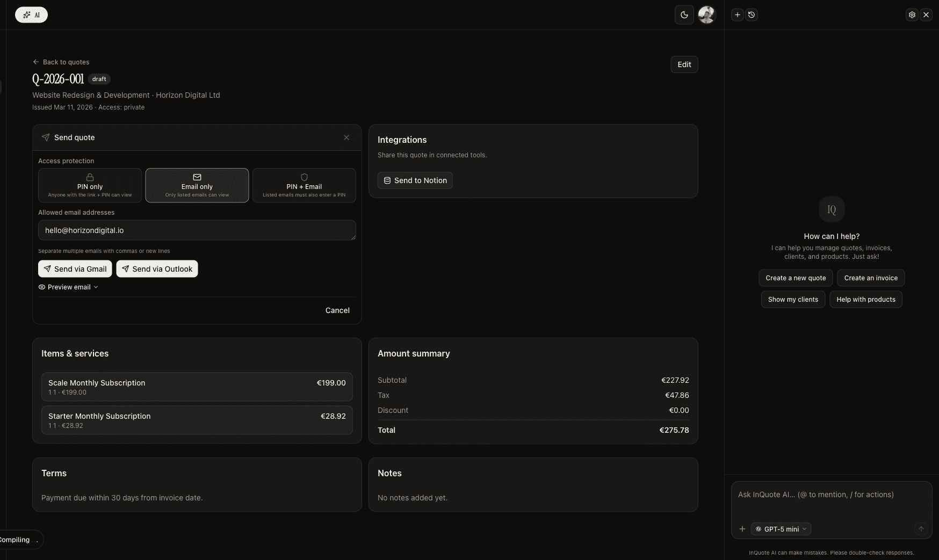Select PIN + Email access protection
The image size is (939, 560).
pyautogui.click(x=304, y=185)
